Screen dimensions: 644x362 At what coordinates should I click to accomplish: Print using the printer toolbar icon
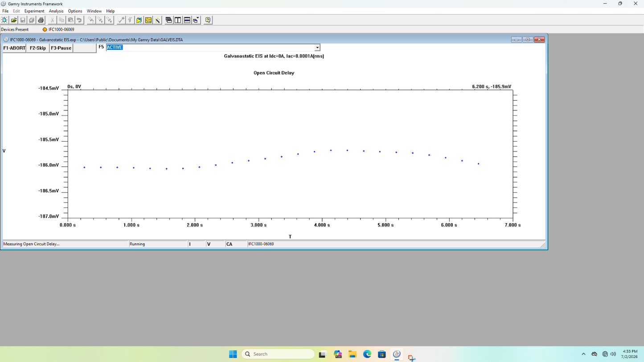[41, 20]
